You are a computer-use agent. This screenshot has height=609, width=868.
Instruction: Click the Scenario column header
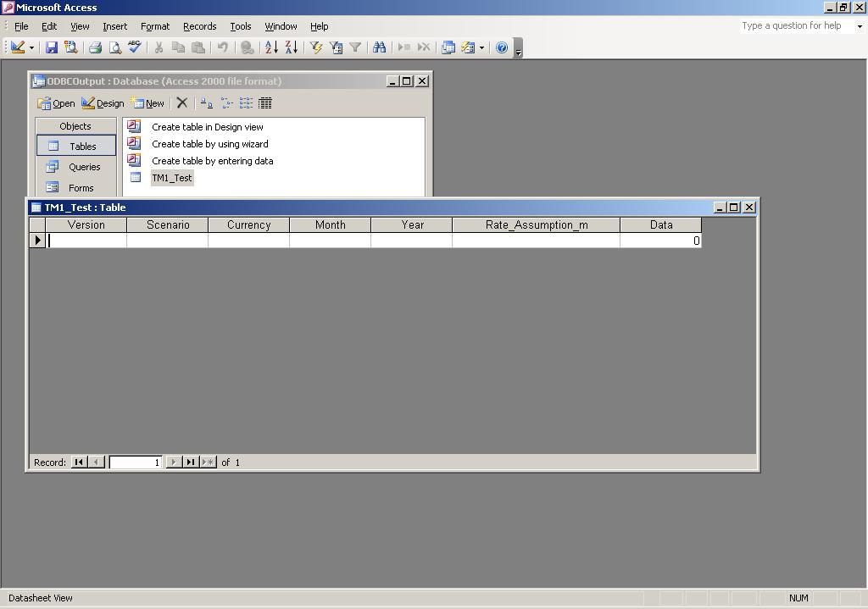coord(168,224)
